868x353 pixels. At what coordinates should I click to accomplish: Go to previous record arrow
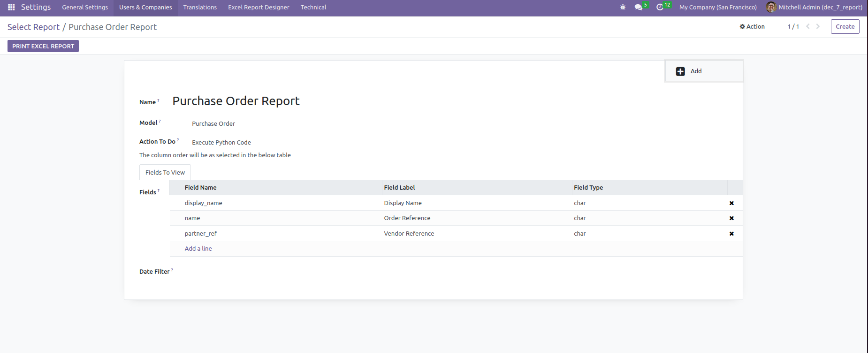[x=807, y=26]
